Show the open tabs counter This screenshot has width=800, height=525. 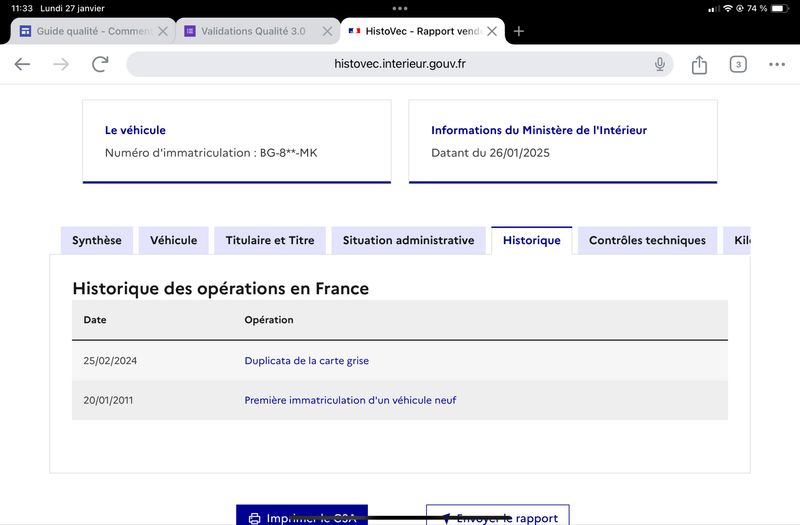pos(738,64)
